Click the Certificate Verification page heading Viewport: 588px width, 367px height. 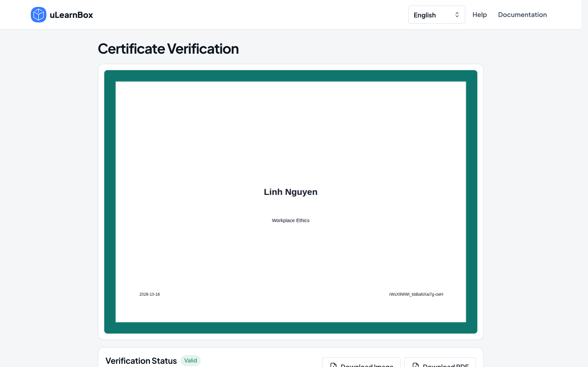[168, 49]
